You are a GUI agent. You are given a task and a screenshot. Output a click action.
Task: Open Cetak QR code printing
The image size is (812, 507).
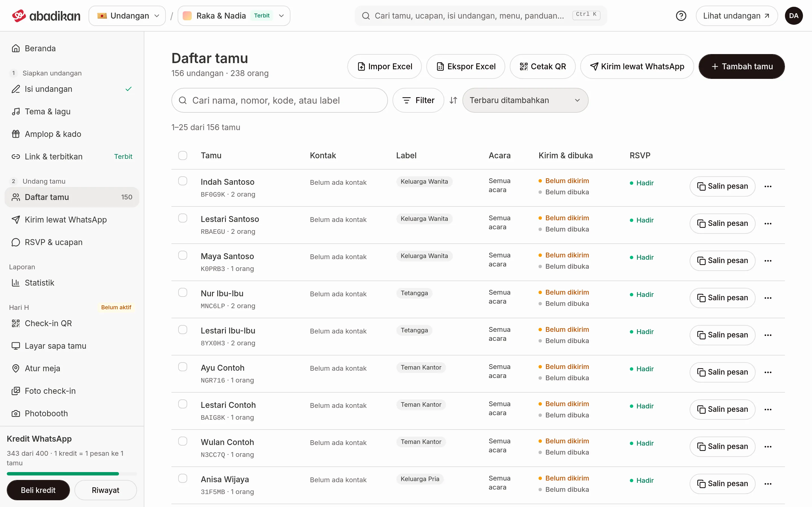pos(542,66)
